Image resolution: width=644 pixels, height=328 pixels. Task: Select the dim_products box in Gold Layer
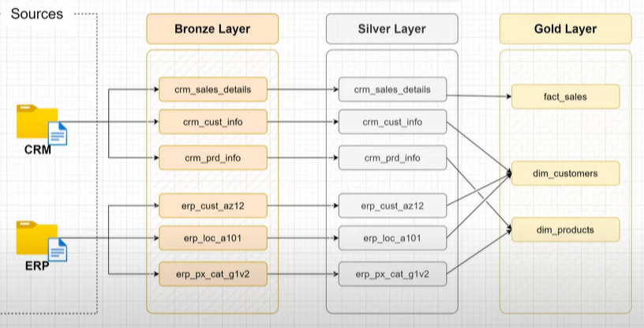coord(565,230)
